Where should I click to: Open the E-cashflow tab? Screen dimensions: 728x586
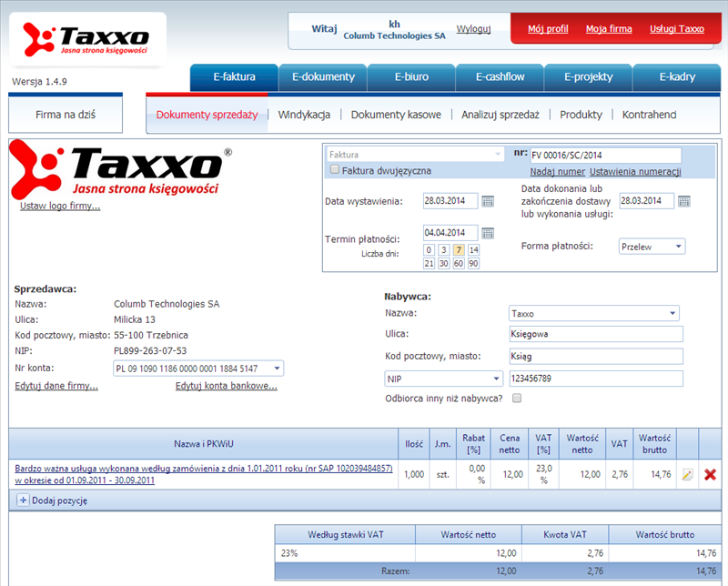point(500,77)
